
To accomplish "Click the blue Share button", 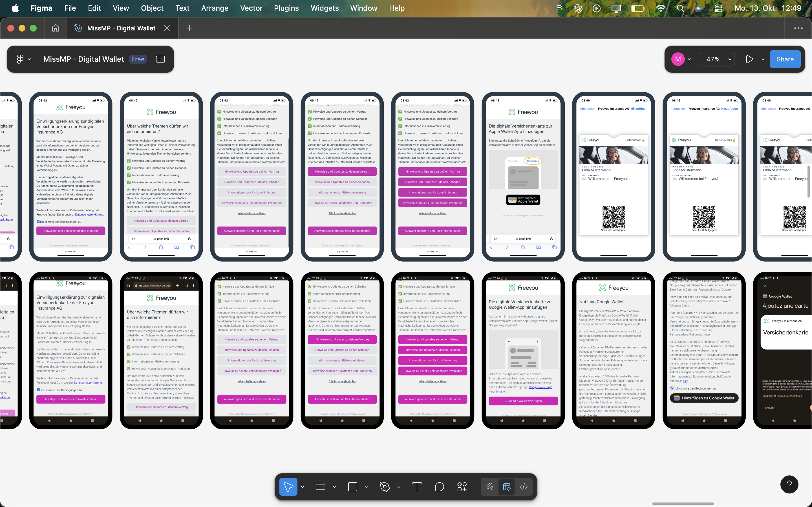I will click(x=785, y=59).
